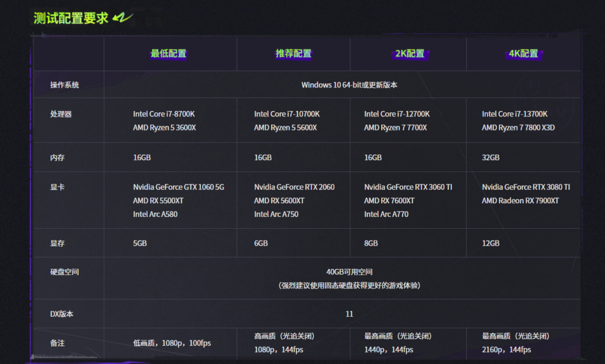Click the 处理器 row label

click(x=61, y=114)
